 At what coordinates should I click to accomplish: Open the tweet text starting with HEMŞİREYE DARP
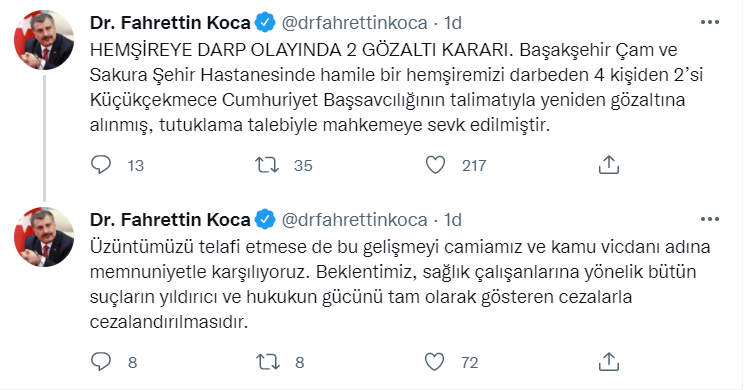pyautogui.click(x=396, y=87)
